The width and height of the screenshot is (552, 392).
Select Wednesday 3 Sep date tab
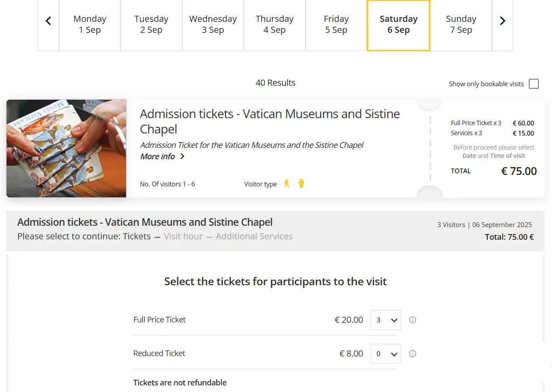[x=213, y=25]
